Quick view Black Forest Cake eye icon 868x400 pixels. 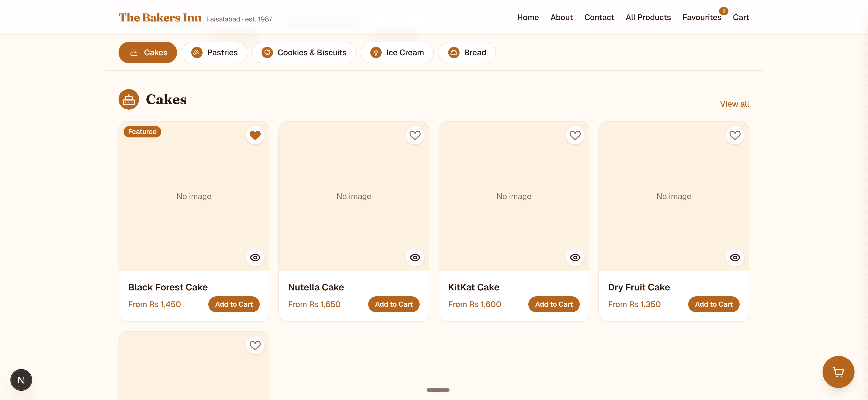(x=255, y=258)
